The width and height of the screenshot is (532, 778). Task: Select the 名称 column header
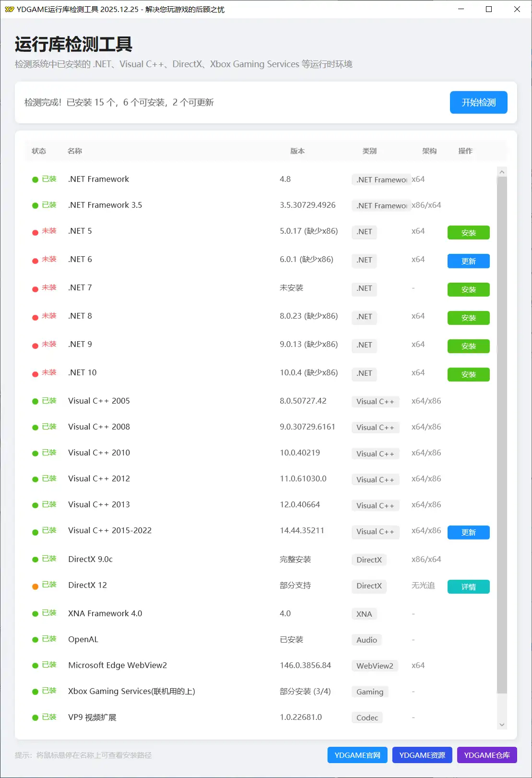pyautogui.click(x=75, y=151)
